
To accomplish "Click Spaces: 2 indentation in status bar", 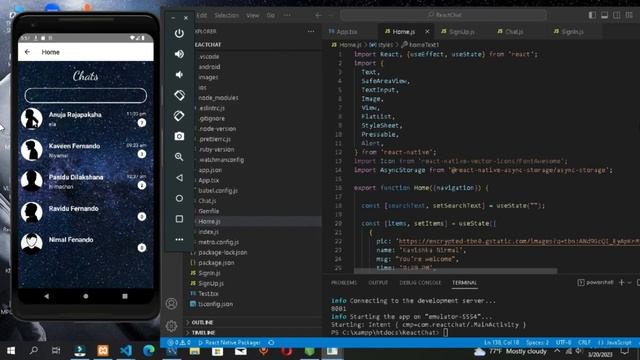I will (x=537, y=342).
